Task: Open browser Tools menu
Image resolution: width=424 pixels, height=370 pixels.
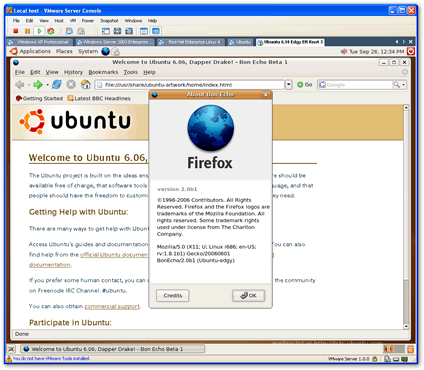Action: 131,72
